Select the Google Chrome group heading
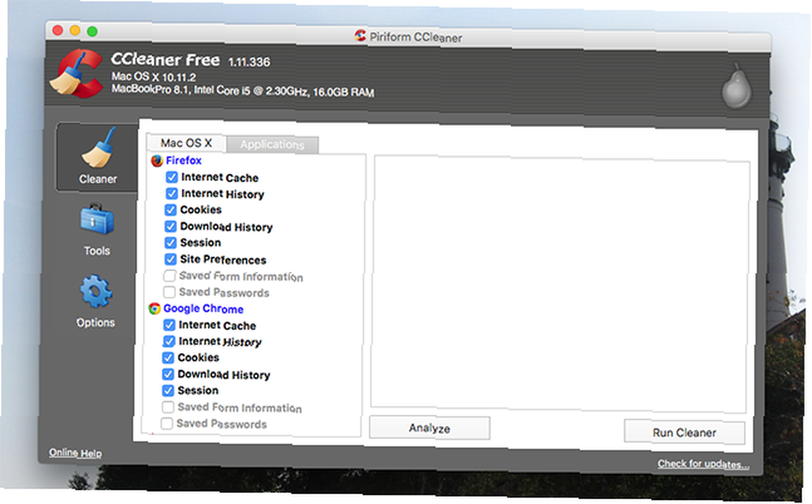Image resolution: width=812 pixels, height=504 pixels. [204, 309]
